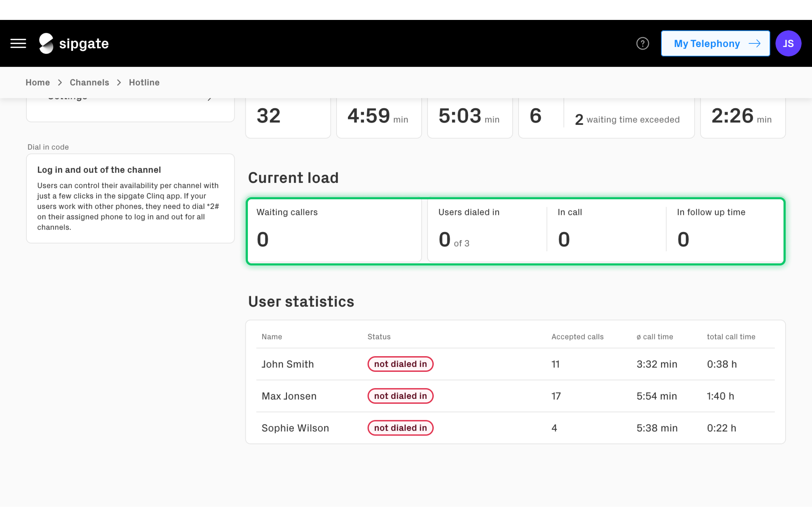Go to the Home breadcrumb
This screenshot has width=812, height=511.
tap(38, 83)
